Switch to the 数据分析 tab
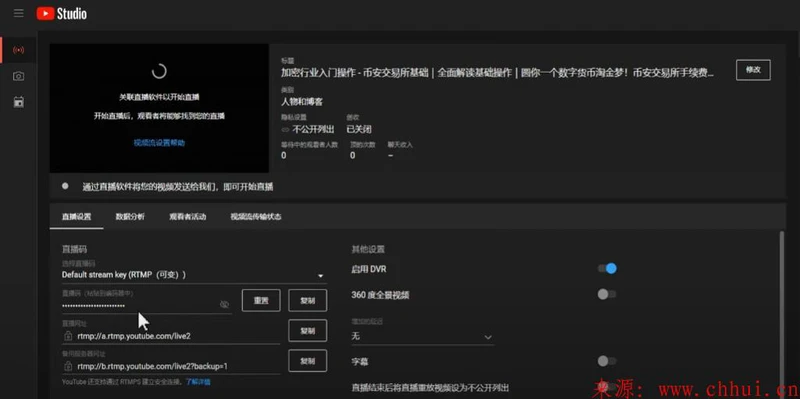Viewport: 800px width, 399px height. (x=130, y=217)
